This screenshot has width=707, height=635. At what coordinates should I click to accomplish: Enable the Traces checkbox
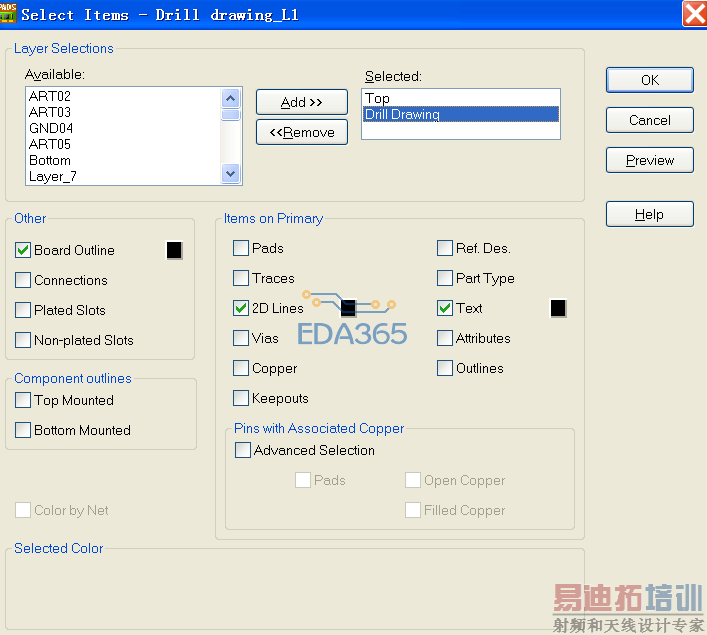pyautogui.click(x=241, y=278)
